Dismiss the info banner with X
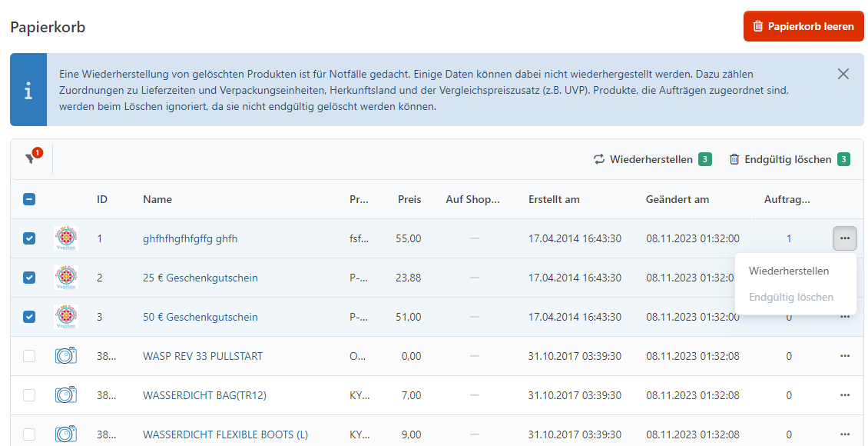 coord(843,74)
